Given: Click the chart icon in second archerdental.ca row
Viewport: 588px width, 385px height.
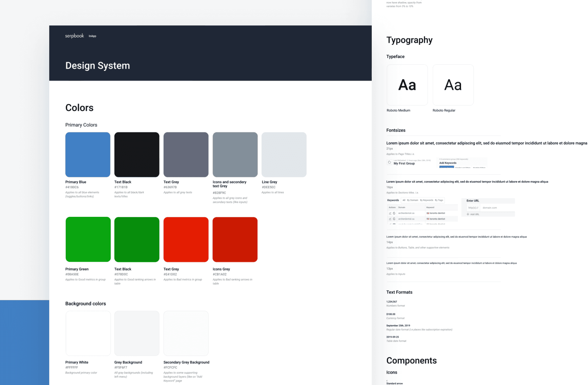Looking at the screenshot, I should (x=390, y=219).
